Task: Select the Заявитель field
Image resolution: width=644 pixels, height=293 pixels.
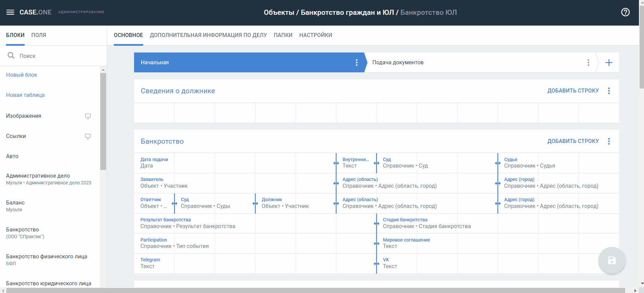Action: coord(235,183)
